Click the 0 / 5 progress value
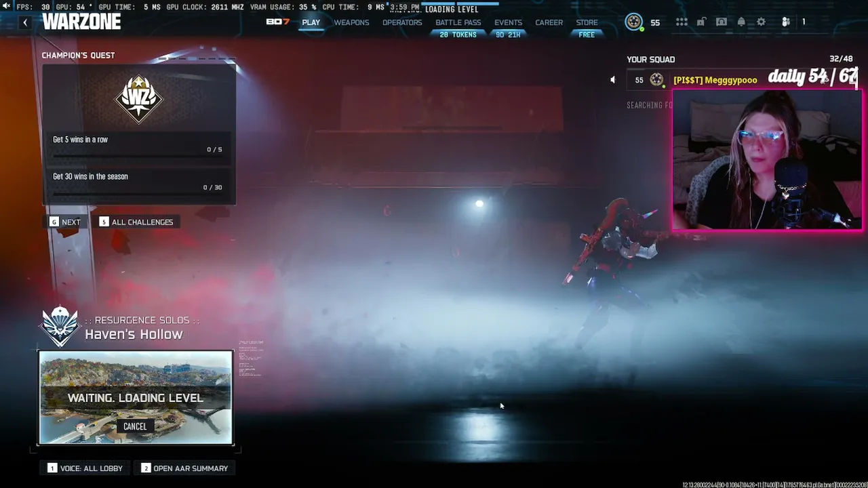Image resolution: width=868 pixels, height=488 pixels. pos(214,150)
